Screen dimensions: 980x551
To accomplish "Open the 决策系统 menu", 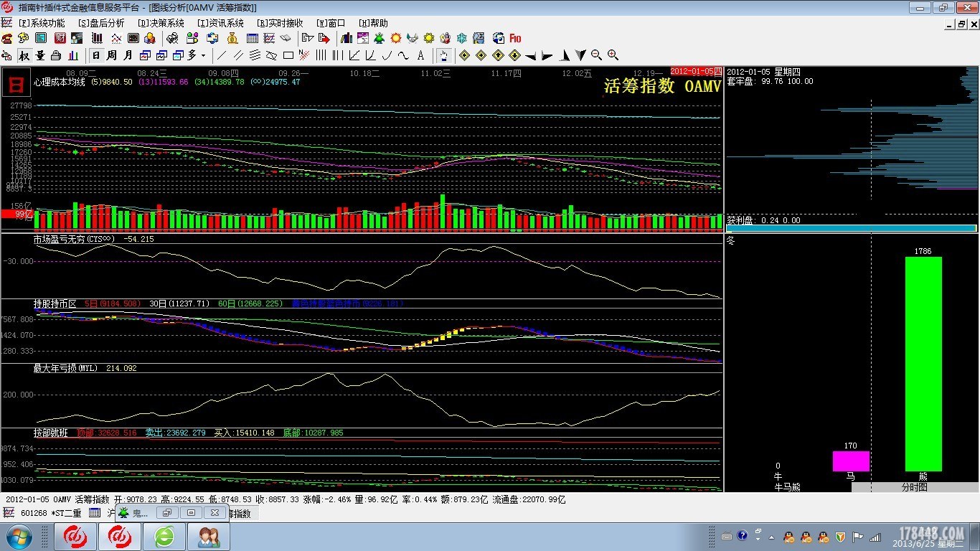I will (161, 23).
